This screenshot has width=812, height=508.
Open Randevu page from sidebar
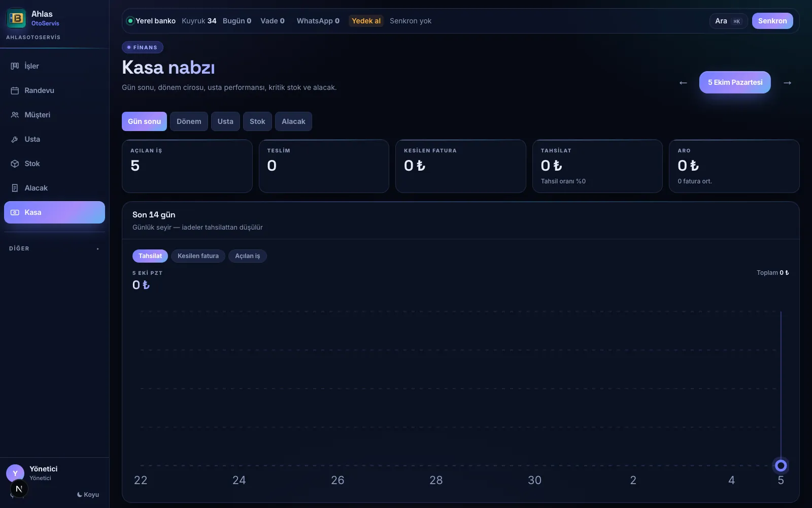point(54,90)
